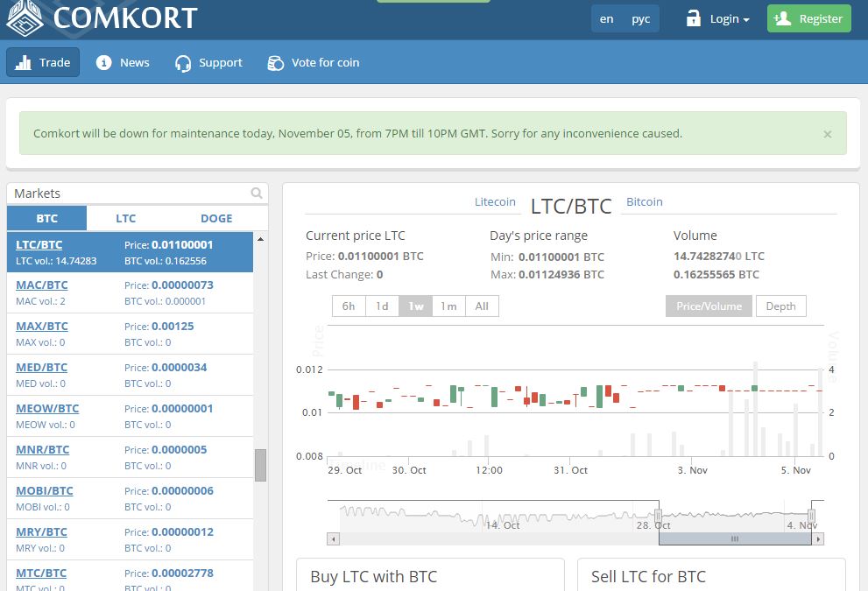Show the Depth chart view
The width and height of the screenshot is (868, 591).
click(x=780, y=306)
